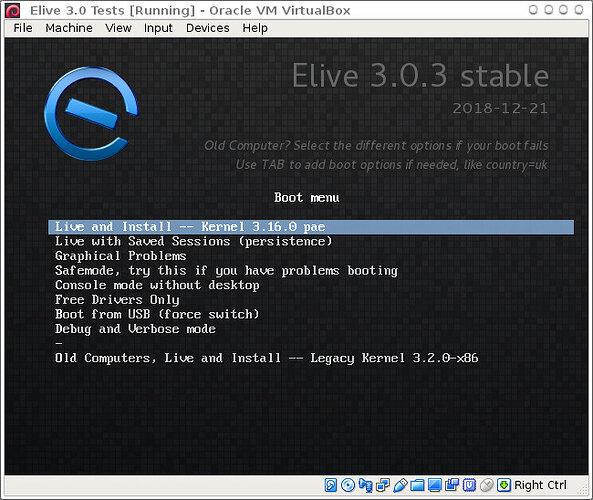This screenshot has height=500, width=593.
Task: Click the network adapters indicator icon
Action: (383, 485)
